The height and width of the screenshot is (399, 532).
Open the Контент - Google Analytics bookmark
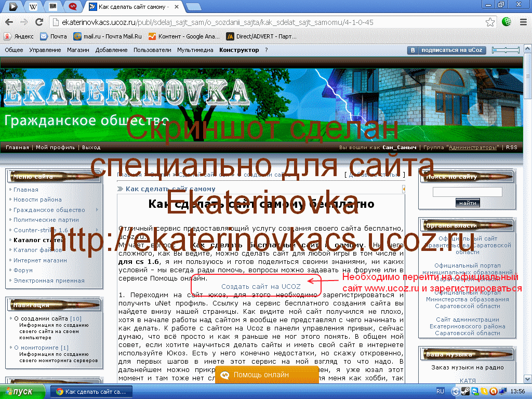pos(184,36)
